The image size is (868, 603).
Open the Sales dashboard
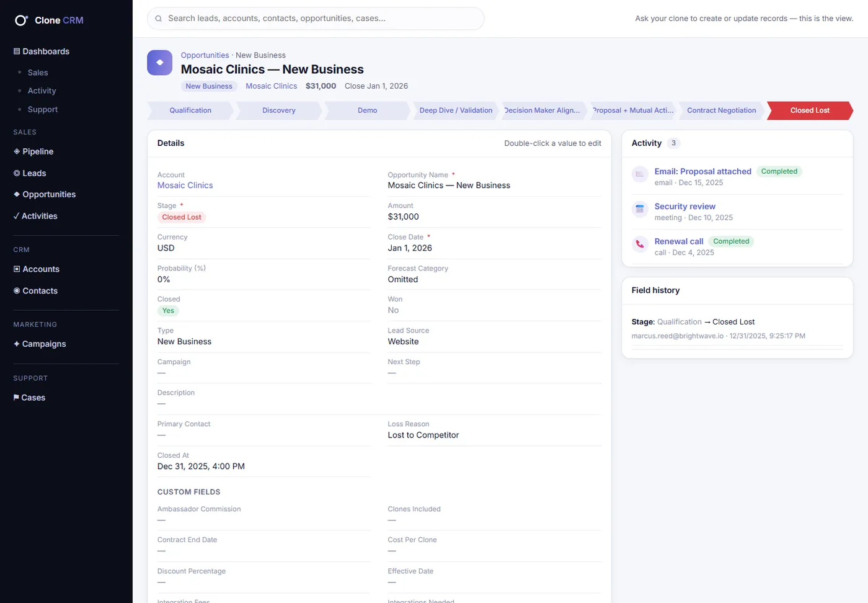coord(38,73)
